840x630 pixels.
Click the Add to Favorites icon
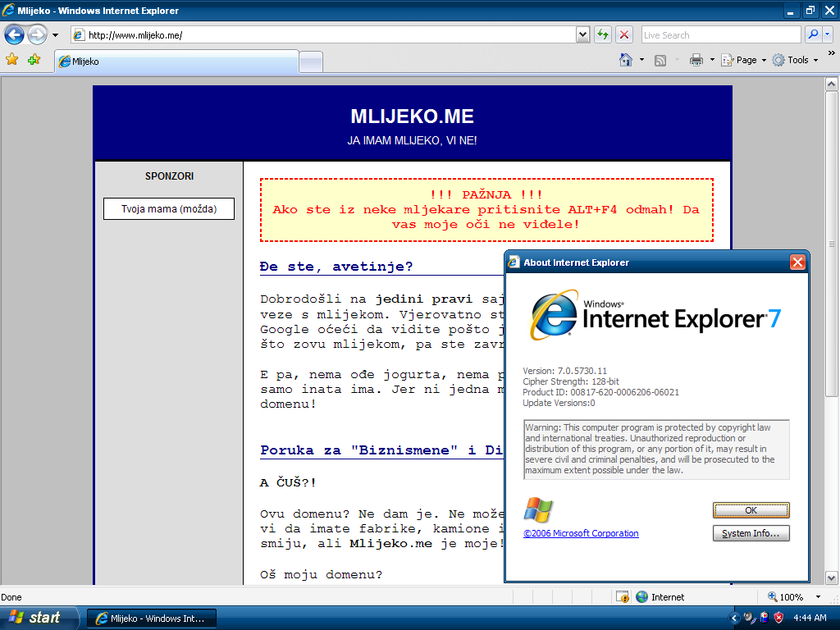[x=34, y=60]
